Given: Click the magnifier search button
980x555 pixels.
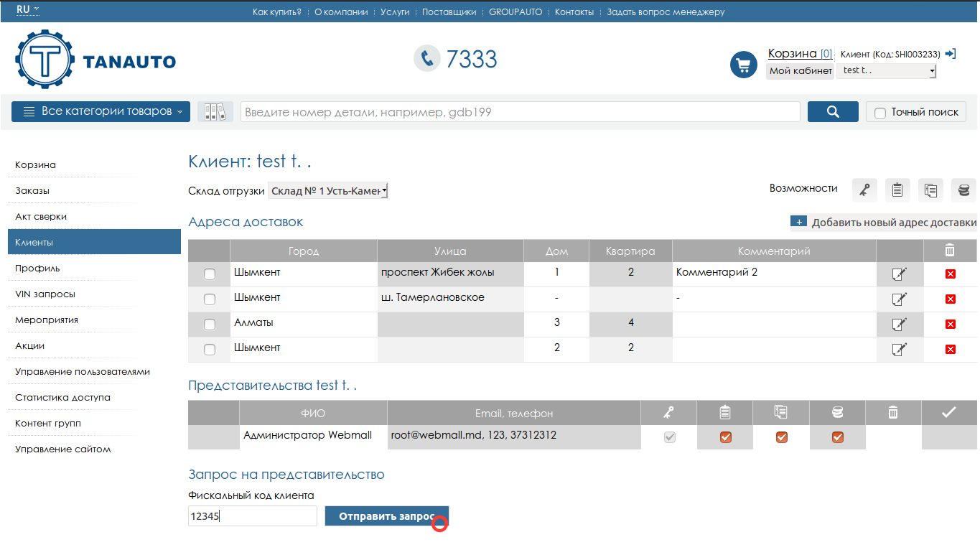Looking at the screenshot, I should pos(833,111).
